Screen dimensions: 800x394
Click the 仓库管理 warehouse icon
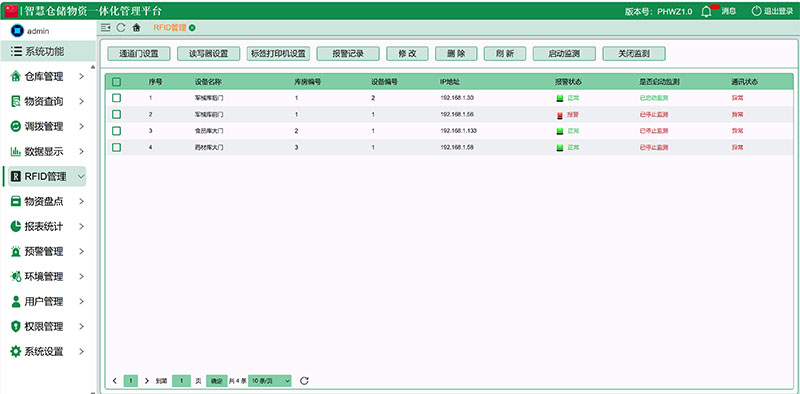pyautogui.click(x=16, y=77)
